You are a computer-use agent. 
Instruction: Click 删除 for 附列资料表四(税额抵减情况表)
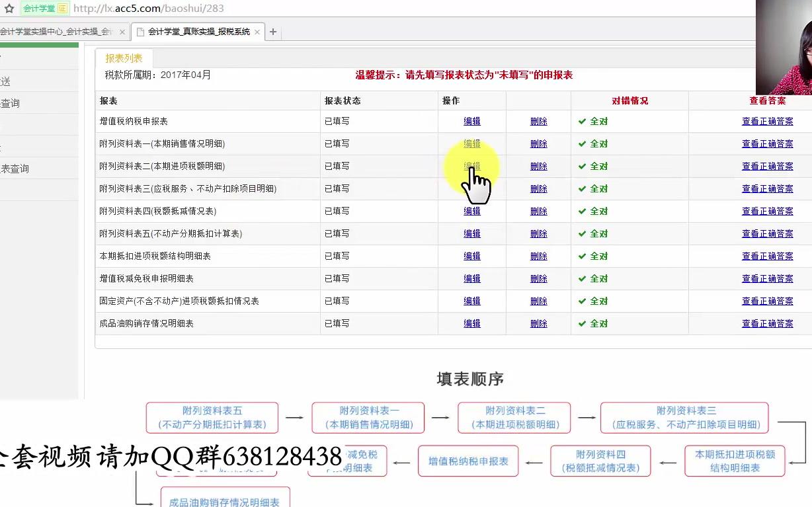538,211
